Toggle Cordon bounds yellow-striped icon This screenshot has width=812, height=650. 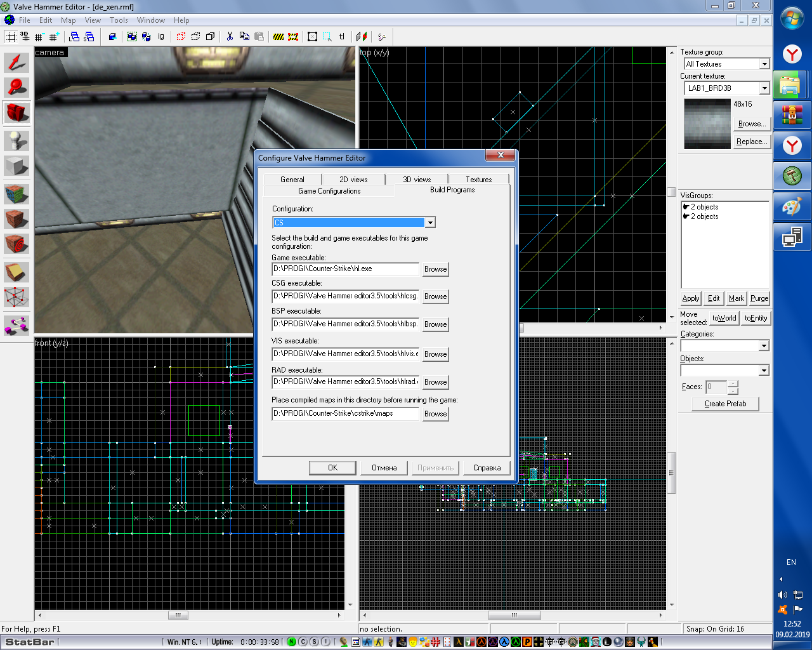point(278,37)
